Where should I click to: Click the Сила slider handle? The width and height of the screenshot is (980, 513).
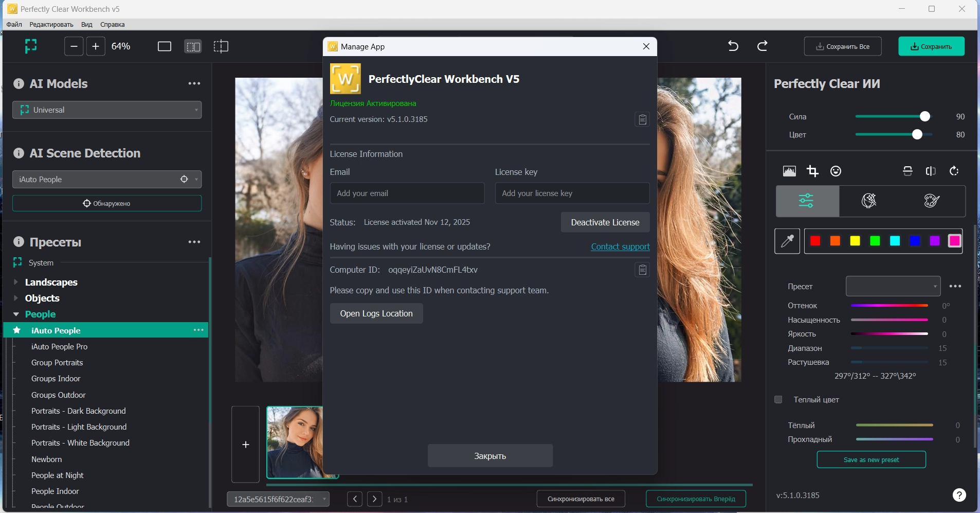coord(924,116)
